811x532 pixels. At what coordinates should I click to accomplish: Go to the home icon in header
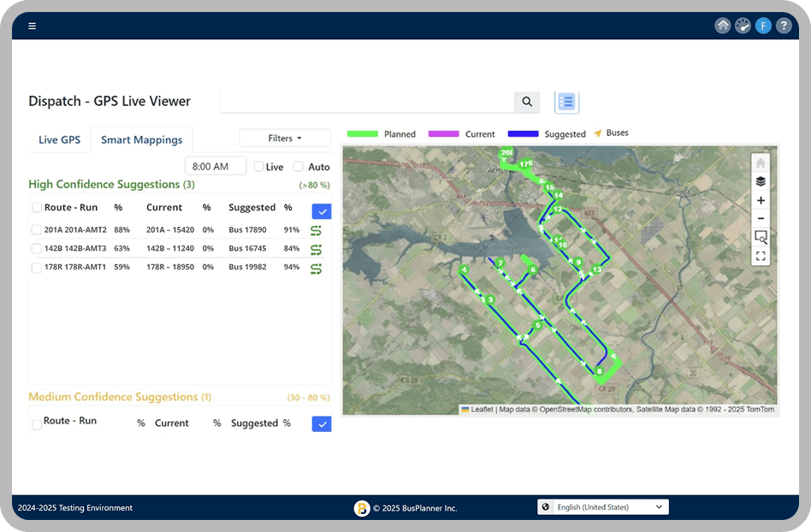tap(723, 26)
